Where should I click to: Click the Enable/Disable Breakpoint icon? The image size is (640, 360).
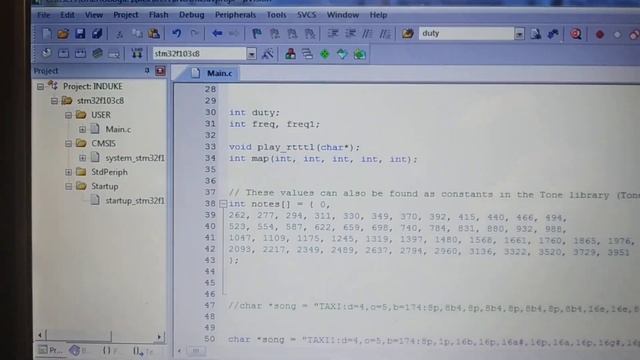click(617, 35)
